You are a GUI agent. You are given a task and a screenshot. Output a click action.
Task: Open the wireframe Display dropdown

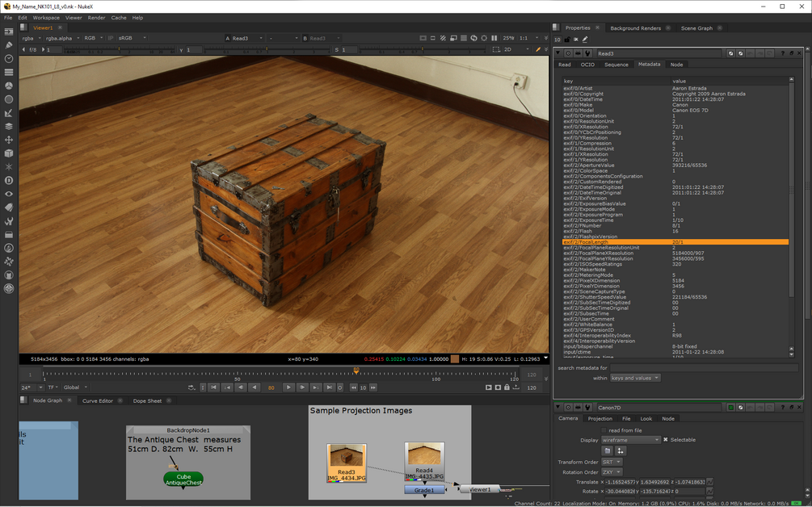tap(631, 440)
